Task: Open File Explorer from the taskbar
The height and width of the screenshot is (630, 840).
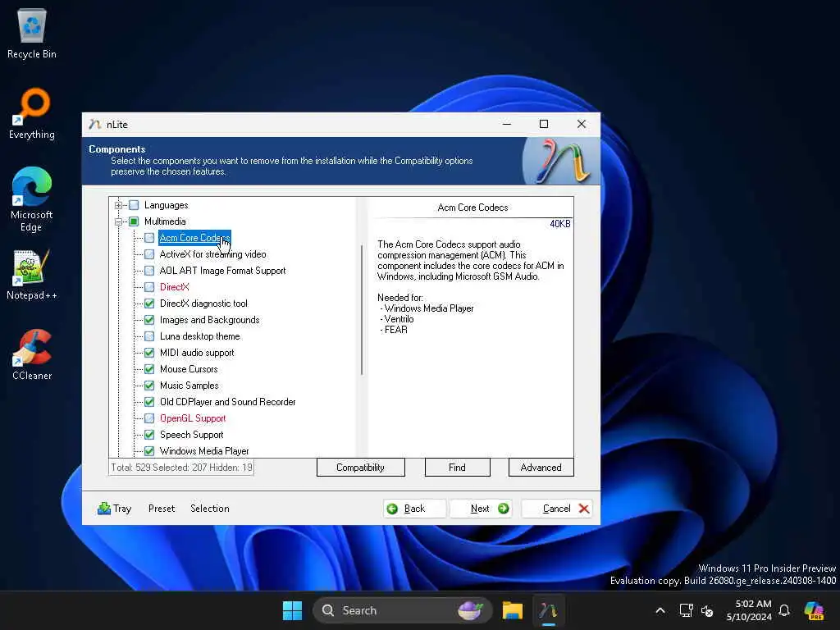Action: click(512, 610)
